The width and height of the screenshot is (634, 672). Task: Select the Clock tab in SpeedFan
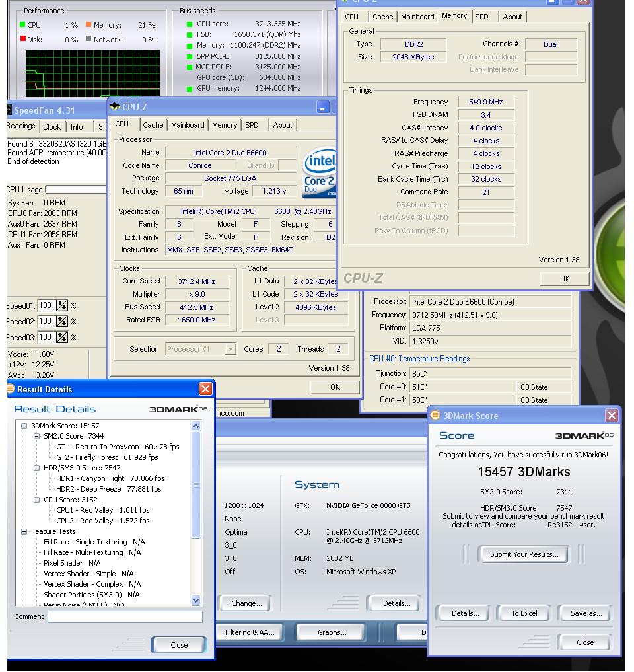(x=52, y=126)
